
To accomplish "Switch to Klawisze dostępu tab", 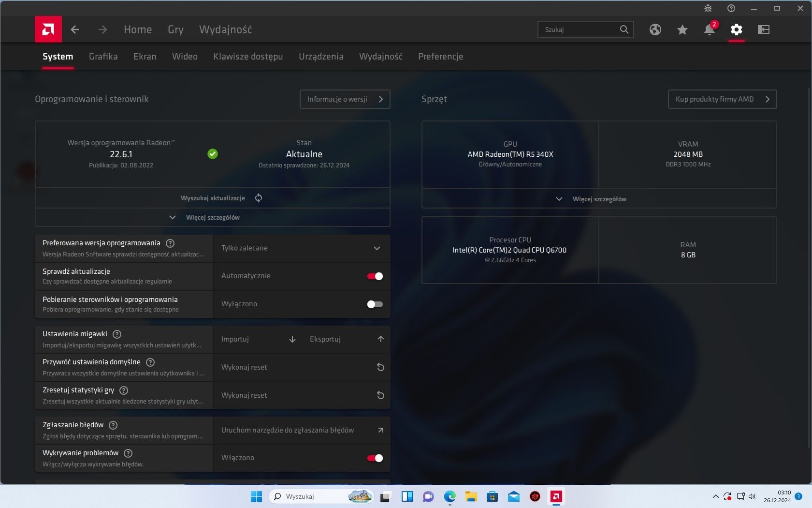I will 248,57.
